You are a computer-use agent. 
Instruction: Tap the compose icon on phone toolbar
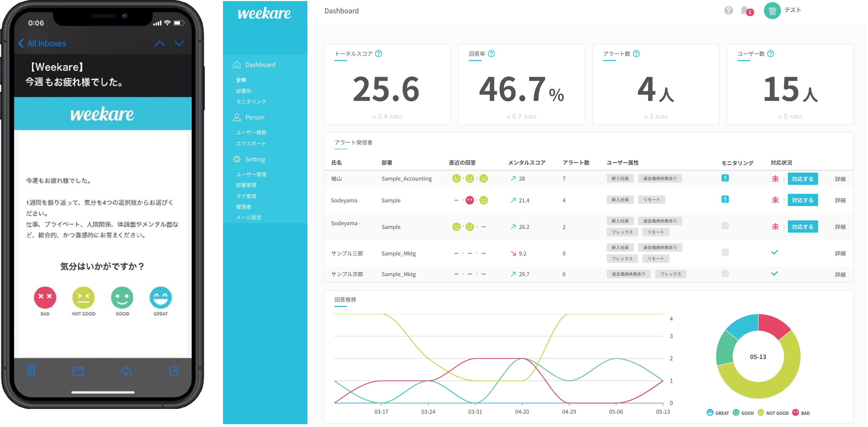174,370
